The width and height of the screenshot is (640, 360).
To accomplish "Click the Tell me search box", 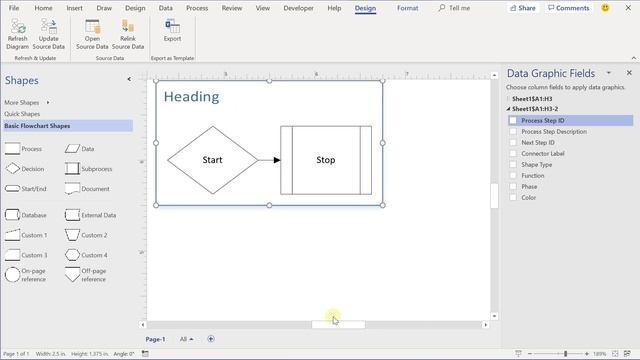I will pyautogui.click(x=454, y=8).
